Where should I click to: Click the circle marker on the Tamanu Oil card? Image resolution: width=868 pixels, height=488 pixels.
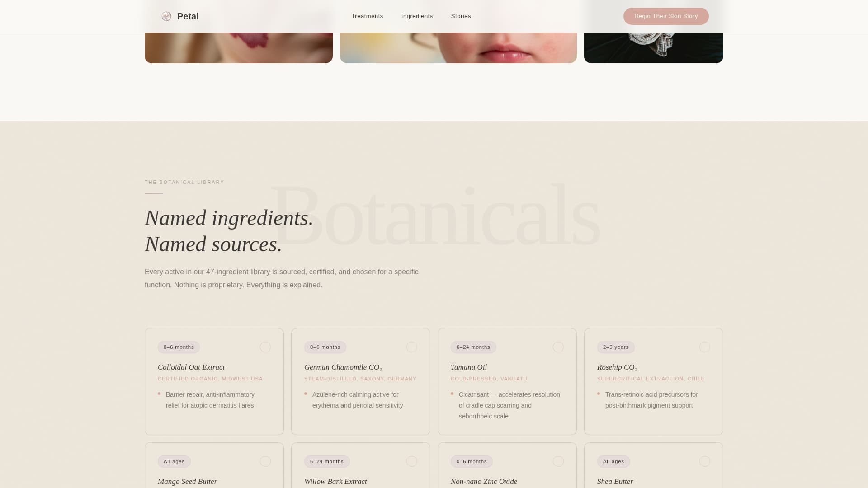pos(558,347)
